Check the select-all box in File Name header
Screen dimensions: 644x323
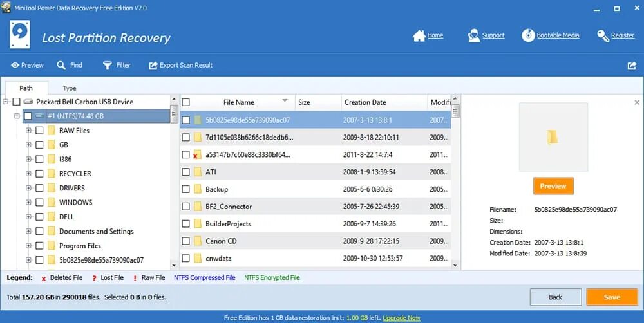pyautogui.click(x=185, y=102)
